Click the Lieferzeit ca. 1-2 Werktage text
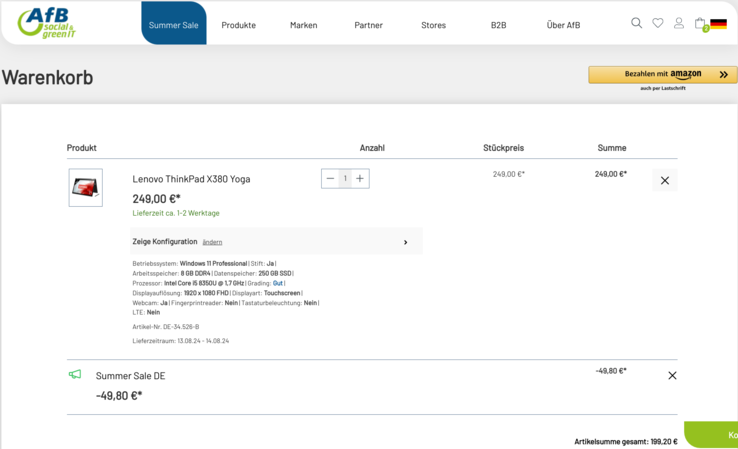This screenshot has height=449, width=738. pos(176,213)
